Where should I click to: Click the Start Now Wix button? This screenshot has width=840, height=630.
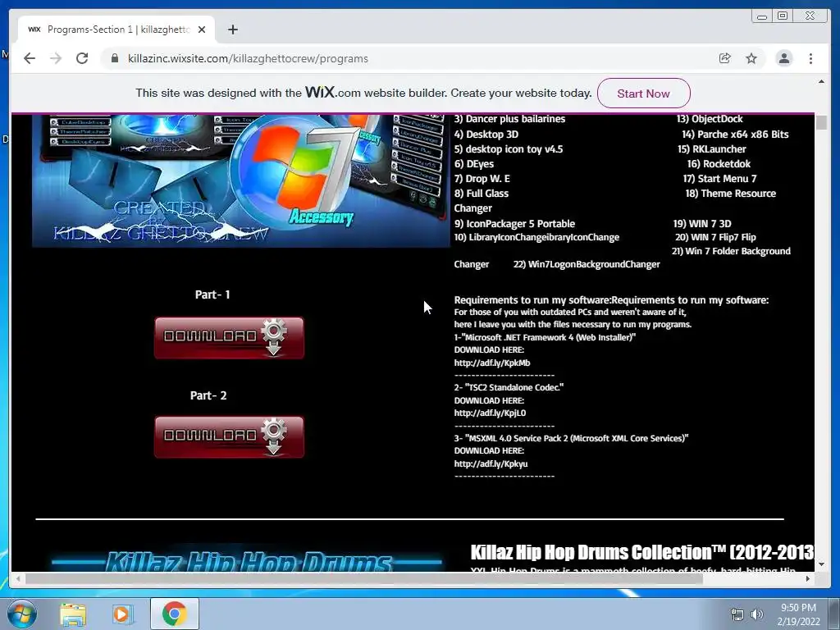pyautogui.click(x=643, y=94)
